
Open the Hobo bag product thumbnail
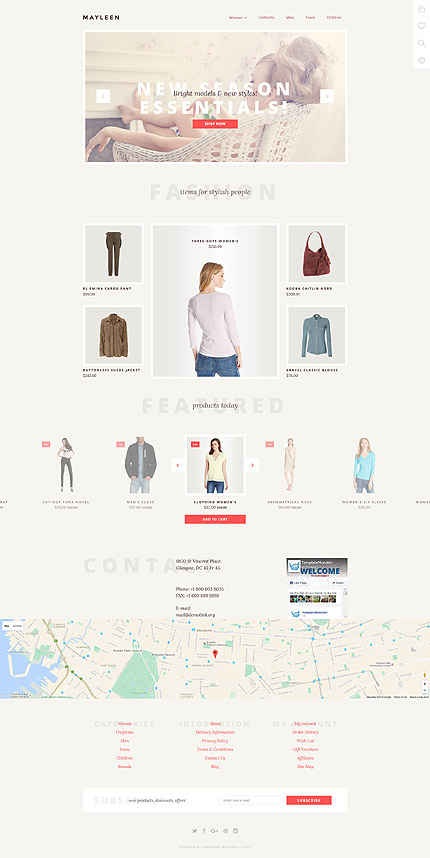[316, 253]
